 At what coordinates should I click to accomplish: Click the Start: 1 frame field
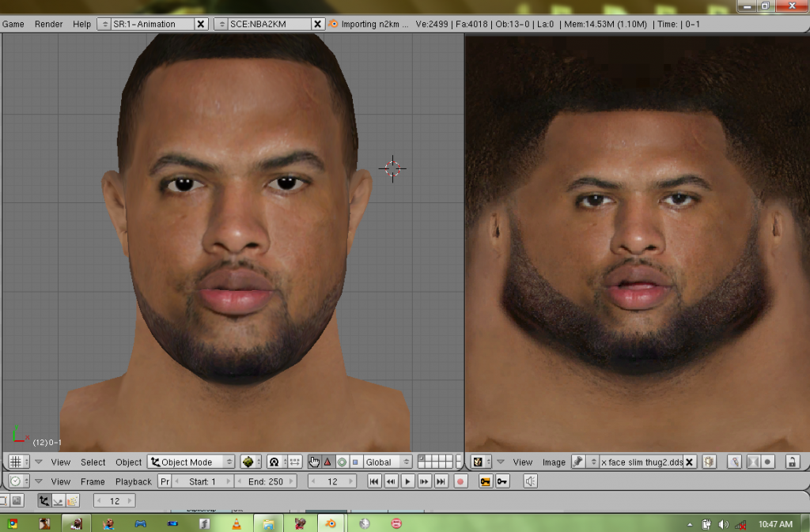tap(202, 481)
